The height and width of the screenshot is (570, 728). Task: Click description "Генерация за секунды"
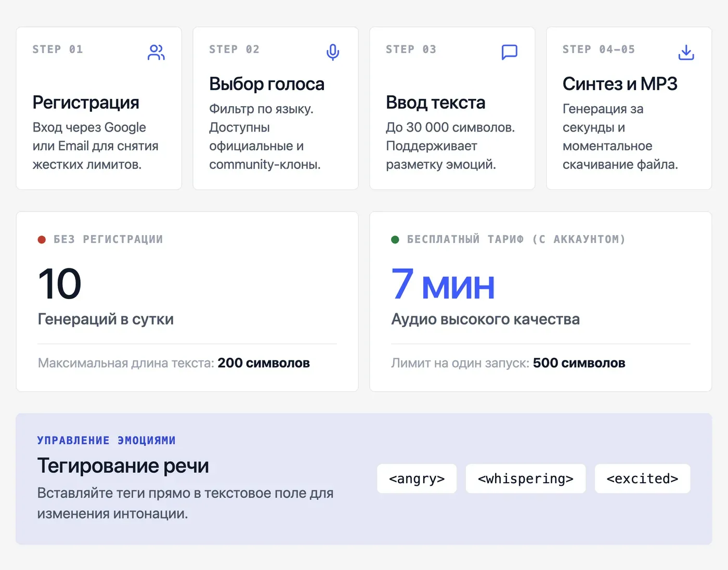pos(603,118)
